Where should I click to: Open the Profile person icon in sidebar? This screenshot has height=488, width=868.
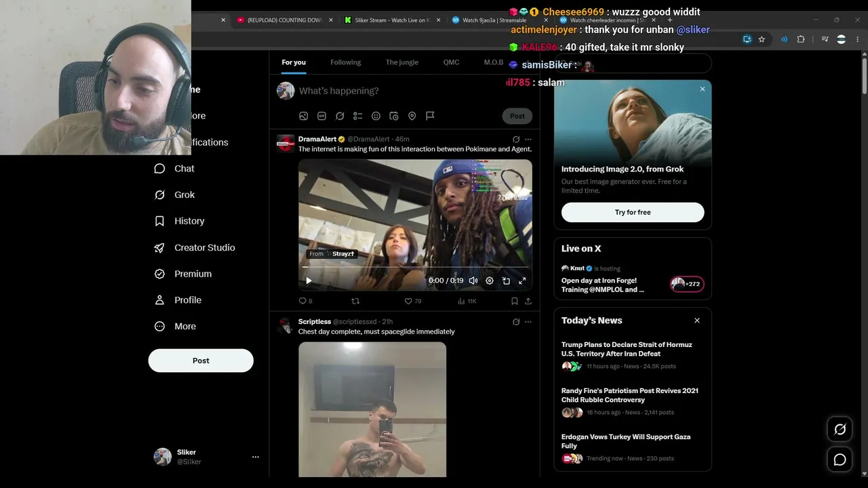159,300
